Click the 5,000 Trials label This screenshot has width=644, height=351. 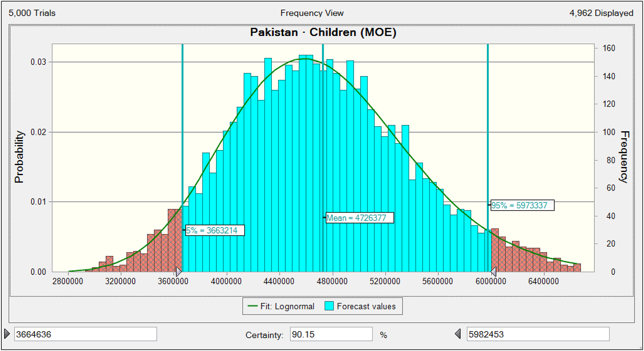tap(32, 13)
